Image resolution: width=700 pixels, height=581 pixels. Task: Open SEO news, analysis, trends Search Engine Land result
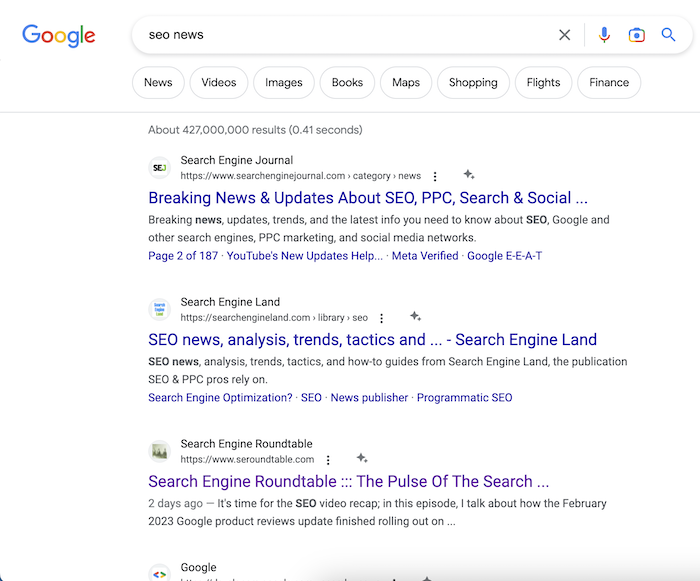coord(372,340)
